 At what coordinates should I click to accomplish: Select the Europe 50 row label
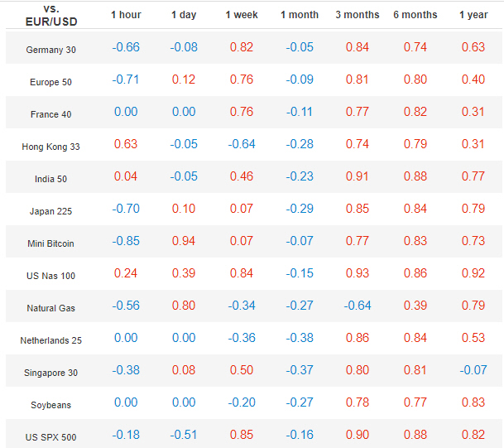pyautogui.click(x=50, y=82)
